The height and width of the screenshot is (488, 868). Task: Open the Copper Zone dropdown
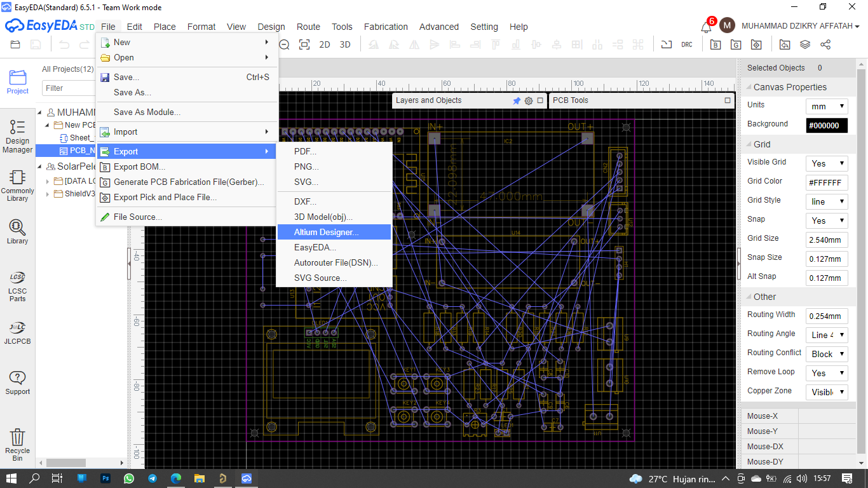click(x=827, y=392)
